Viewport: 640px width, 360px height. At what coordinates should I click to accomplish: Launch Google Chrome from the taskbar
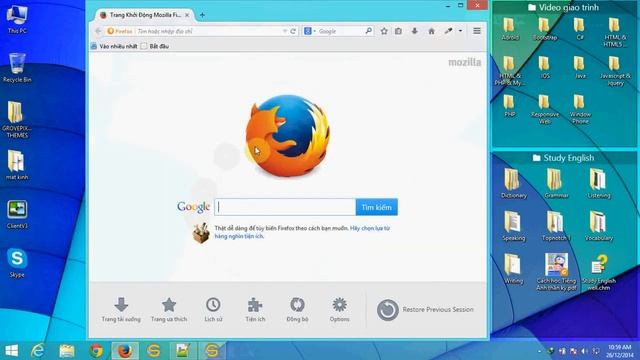[x=96, y=351]
